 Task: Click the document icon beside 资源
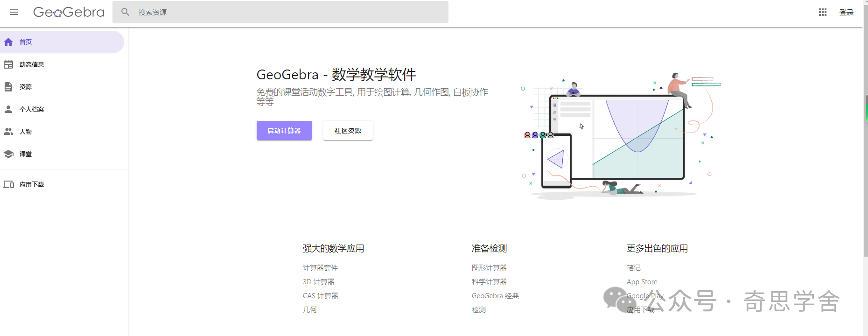pyautogui.click(x=8, y=87)
